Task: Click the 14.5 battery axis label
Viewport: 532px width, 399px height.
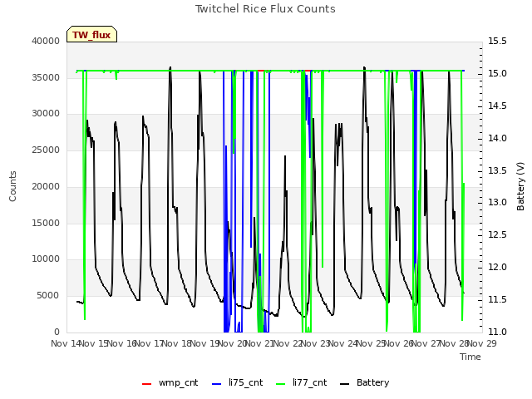Action: click(x=497, y=106)
